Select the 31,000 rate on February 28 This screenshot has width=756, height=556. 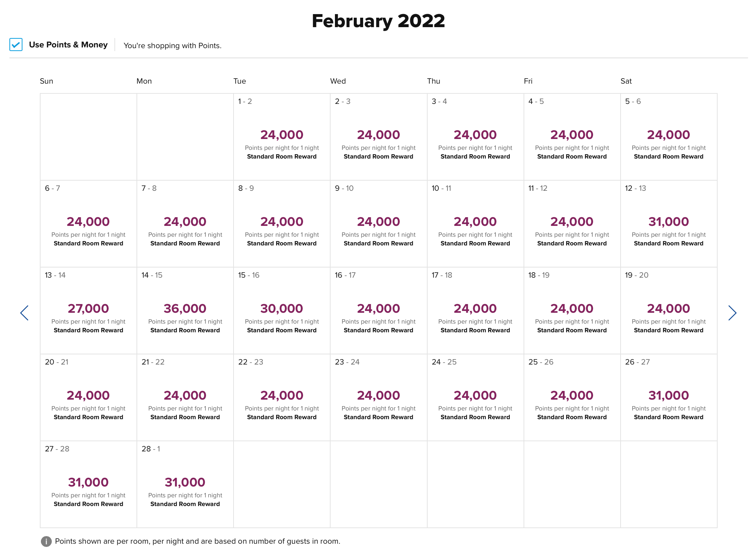[x=185, y=482]
